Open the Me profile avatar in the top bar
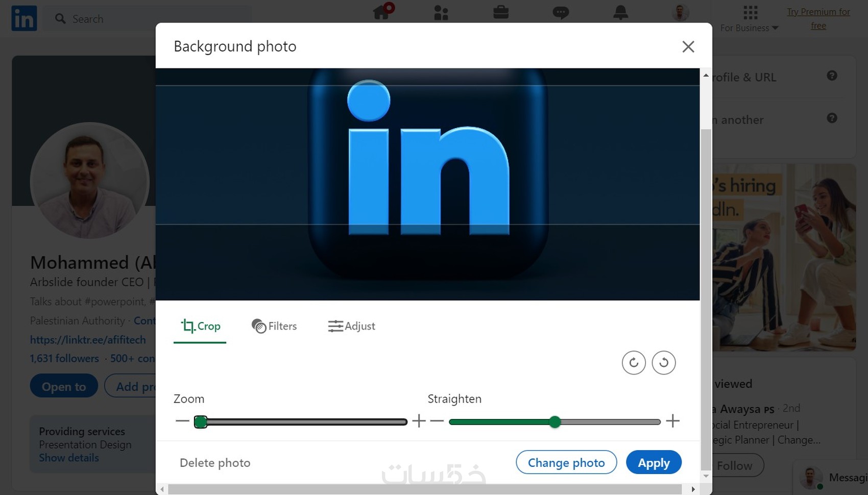The height and width of the screenshot is (495, 868). pos(680,12)
